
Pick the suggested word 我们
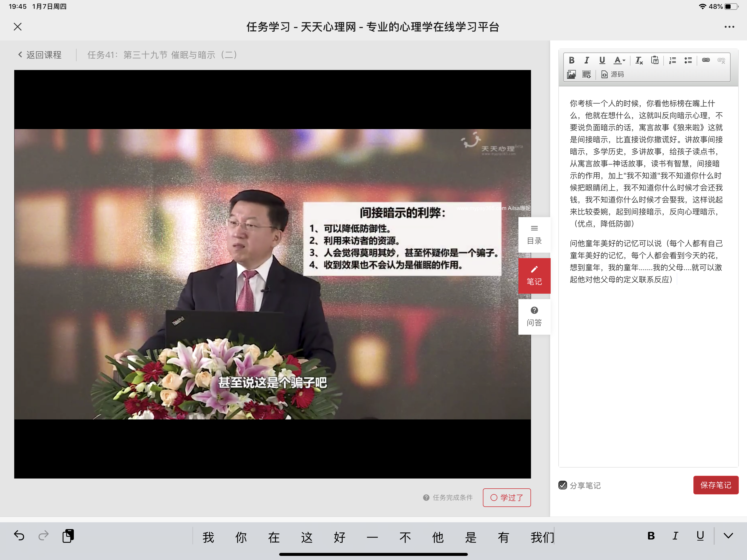542,537
